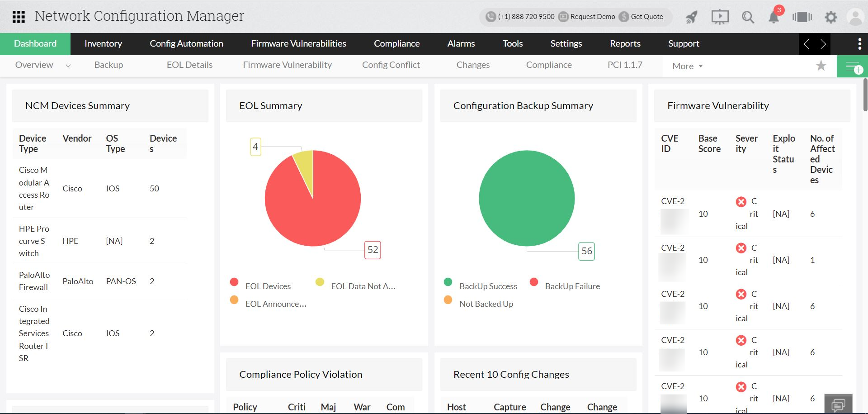This screenshot has height=414, width=868.
Task: Open the carousel view icon near settings gear
Action: pyautogui.click(x=802, y=17)
